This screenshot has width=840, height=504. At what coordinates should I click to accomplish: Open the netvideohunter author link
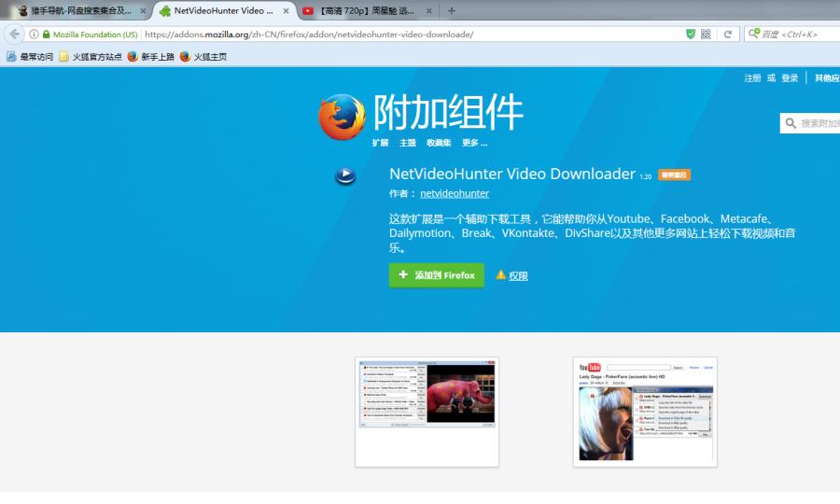455,193
